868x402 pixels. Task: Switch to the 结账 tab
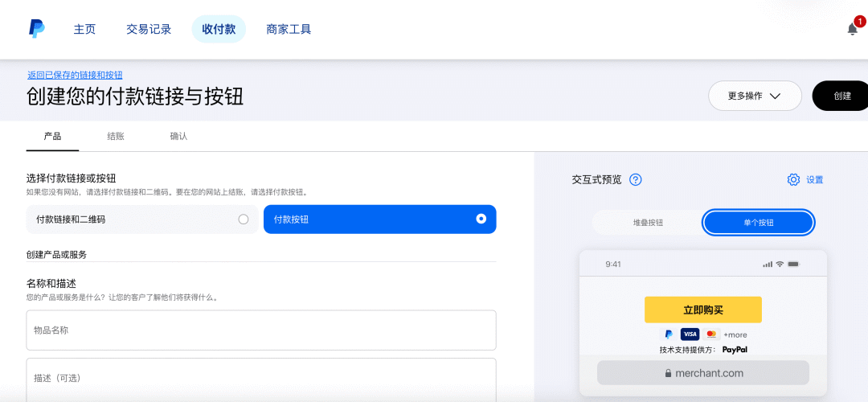coord(116,136)
